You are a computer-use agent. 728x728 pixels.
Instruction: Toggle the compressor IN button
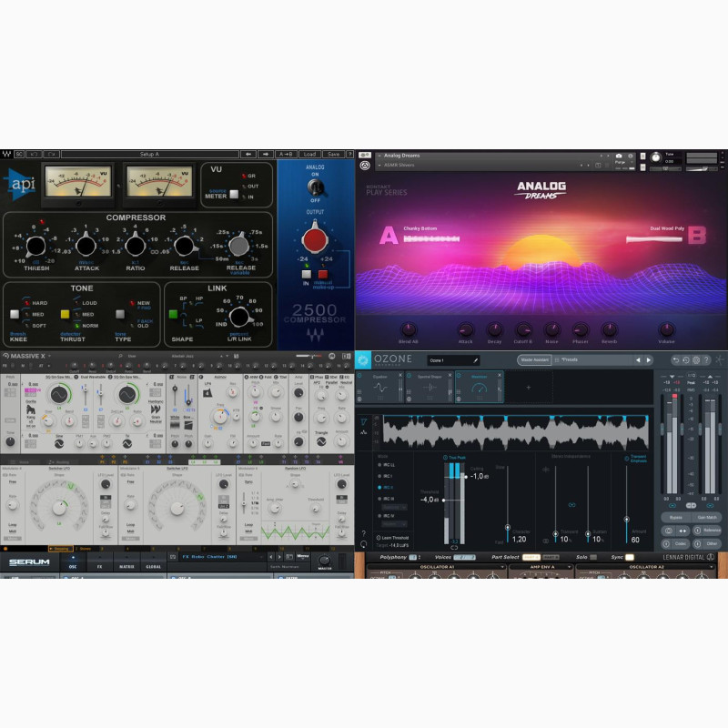[307, 275]
